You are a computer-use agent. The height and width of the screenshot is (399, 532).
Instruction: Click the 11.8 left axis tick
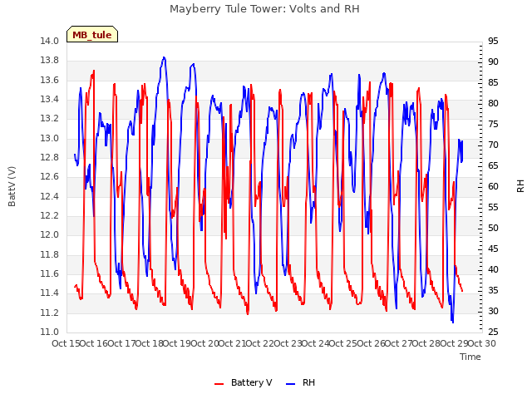[x=50, y=254]
